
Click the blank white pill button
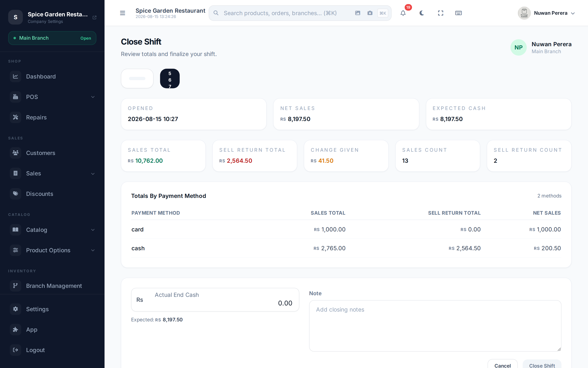[137, 78]
